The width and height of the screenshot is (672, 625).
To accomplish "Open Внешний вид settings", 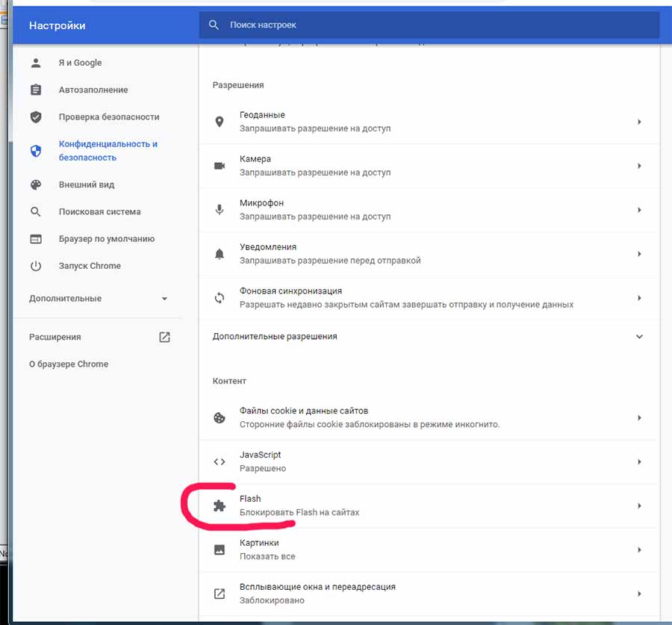I will point(87,184).
